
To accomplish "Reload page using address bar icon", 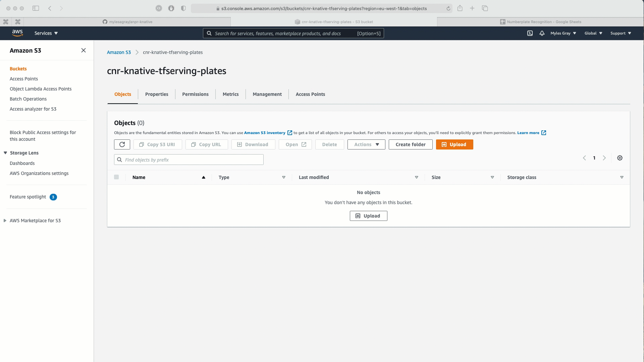I will click(x=448, y=9).
